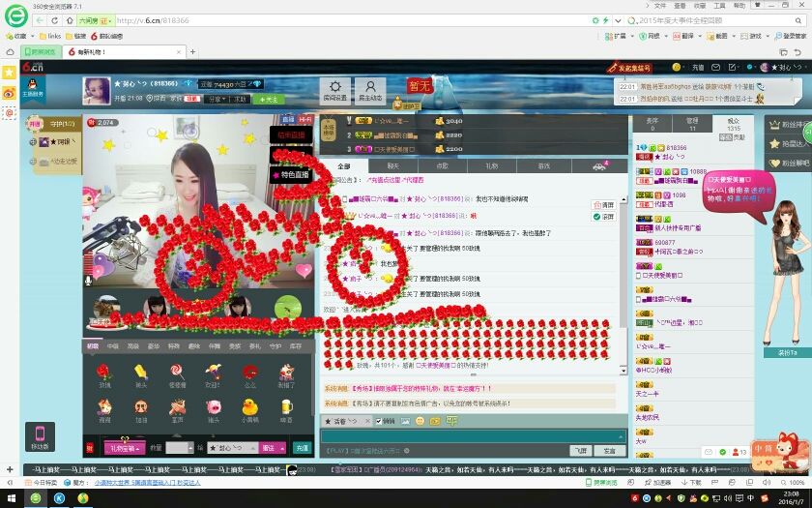Switch to the song request tab
This screenshot has width=812, height=508.
(443, 165)
